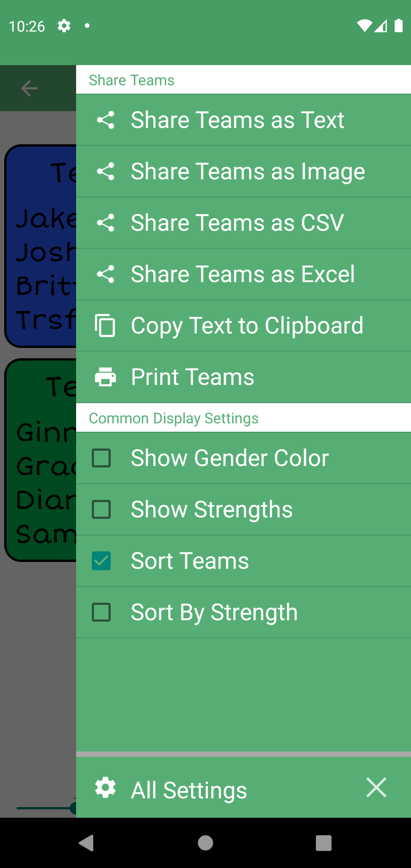Tap the copy-to-clipboard icon
411x868 pixels.
pyautogui.click(x=105, y=325)
